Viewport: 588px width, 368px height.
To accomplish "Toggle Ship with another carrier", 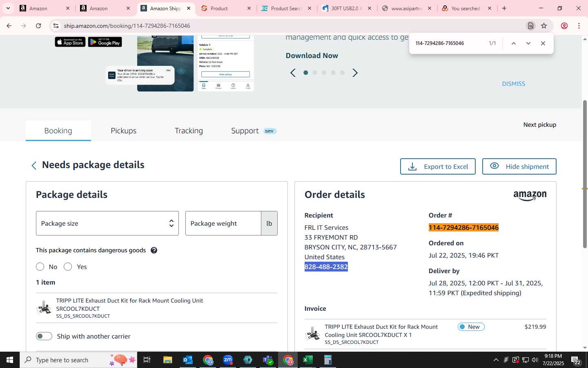I will [x=44, y=336].
